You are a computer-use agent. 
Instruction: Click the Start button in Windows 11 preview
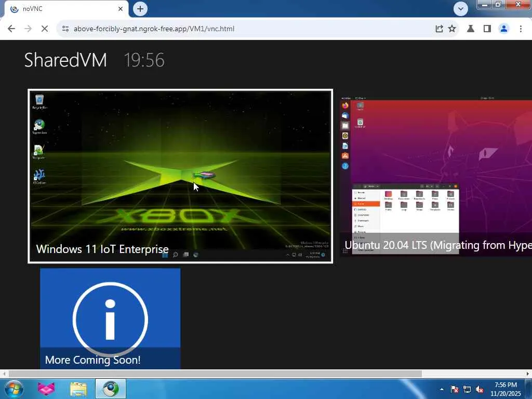pyautogui.click(x=165, y=255)
